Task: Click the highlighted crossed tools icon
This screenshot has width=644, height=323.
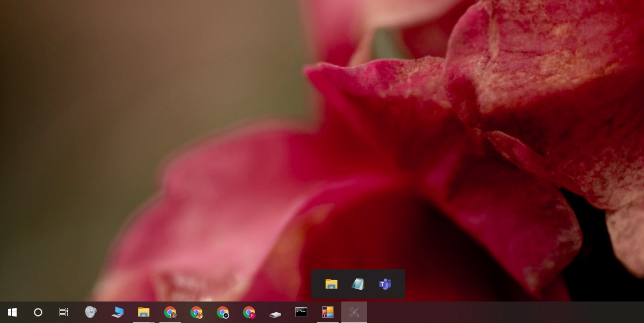Action: click(354, 312)
